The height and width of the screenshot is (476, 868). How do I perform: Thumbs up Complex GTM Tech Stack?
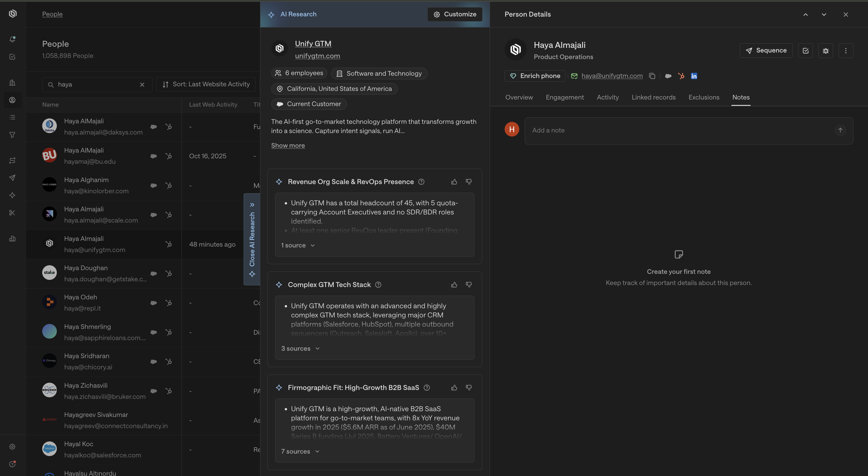[454, 285]
